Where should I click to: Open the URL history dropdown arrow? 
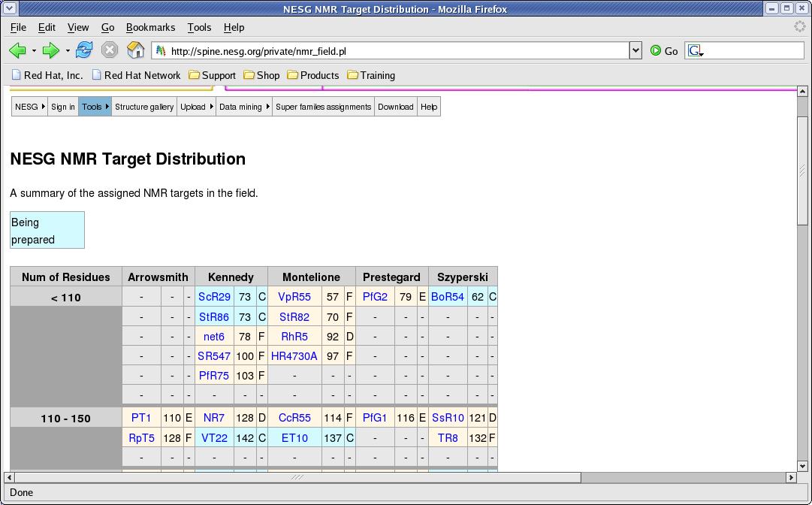pyautogui.click(x=635, y=50)
